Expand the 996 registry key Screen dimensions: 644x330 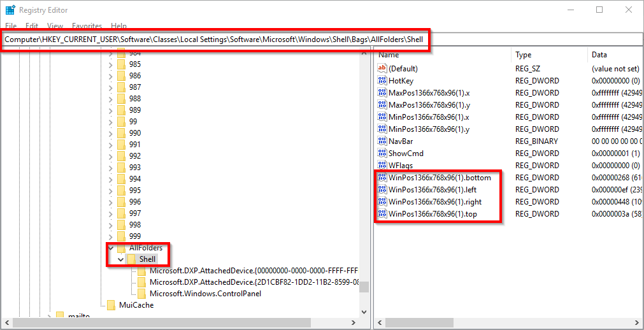[x=110, y=202]
